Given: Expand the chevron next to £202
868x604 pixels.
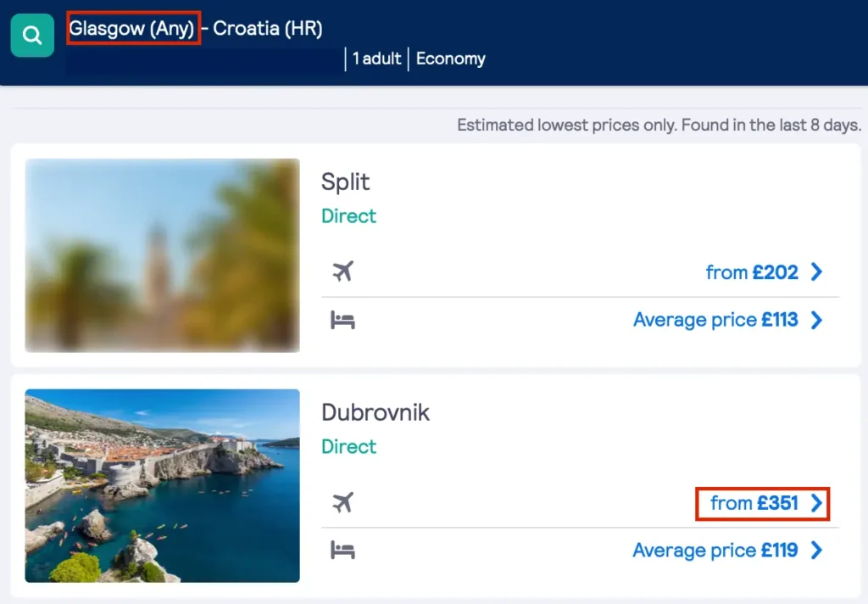Looking at the screenshot, I should tap(815, 271).
